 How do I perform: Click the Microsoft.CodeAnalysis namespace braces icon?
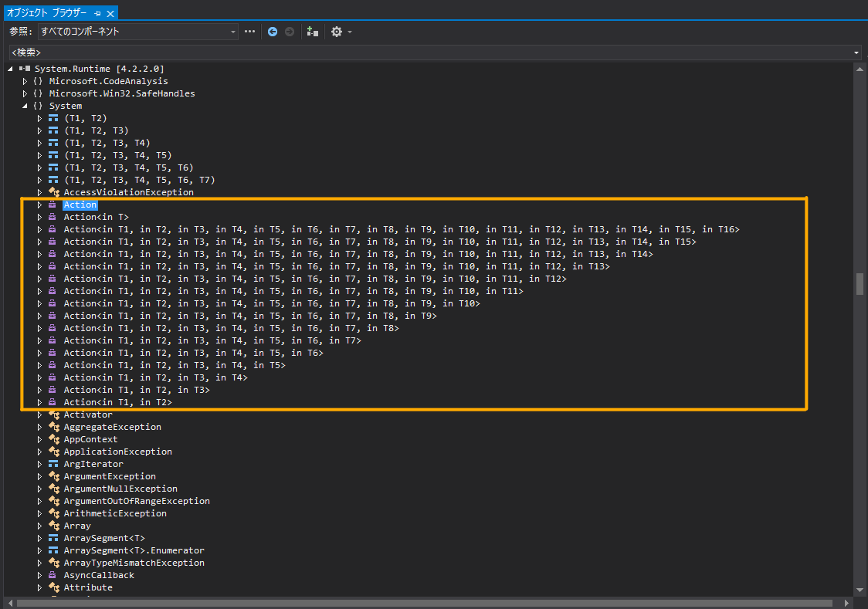tap(38, 81)
